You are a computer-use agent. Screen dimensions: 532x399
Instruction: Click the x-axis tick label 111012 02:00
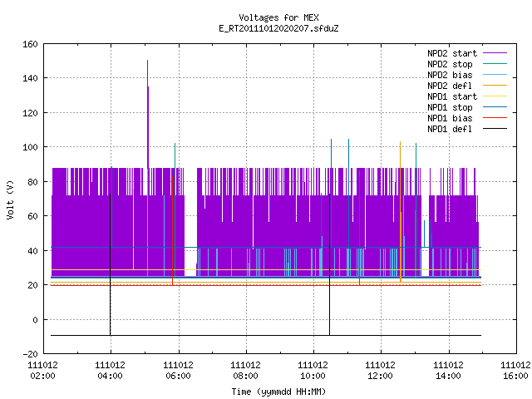tap(42, 371)
